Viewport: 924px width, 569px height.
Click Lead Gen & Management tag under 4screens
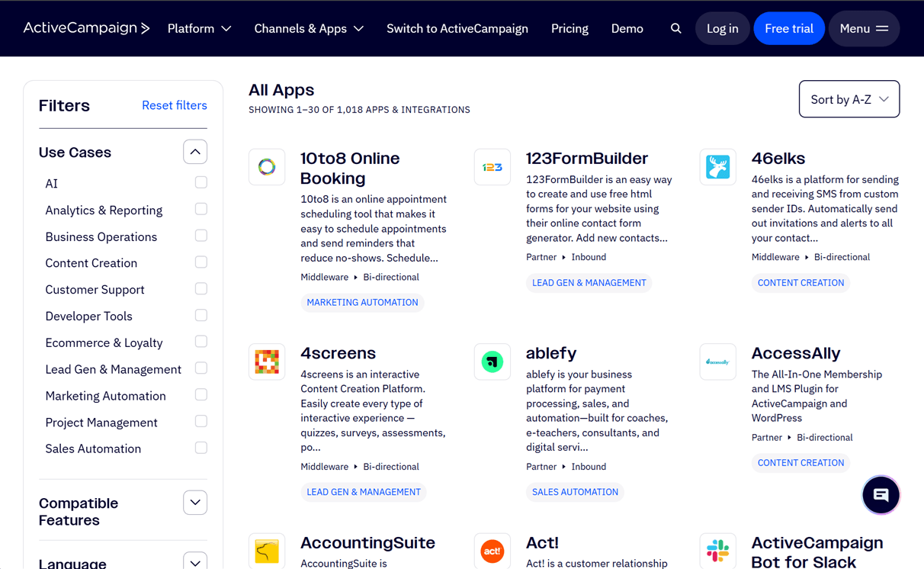coord(364,492)
